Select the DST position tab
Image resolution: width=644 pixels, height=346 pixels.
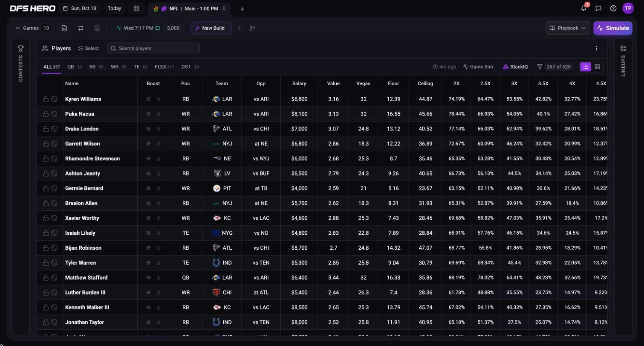pos(190,67)
